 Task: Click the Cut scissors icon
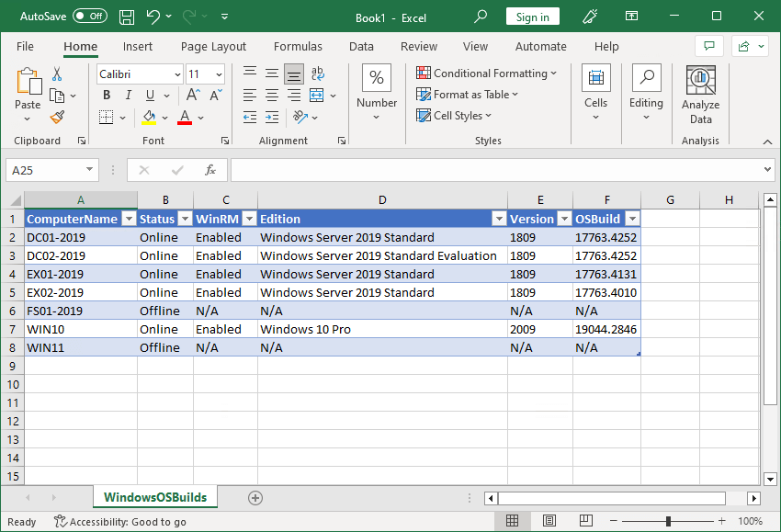(x=57, y=74)
